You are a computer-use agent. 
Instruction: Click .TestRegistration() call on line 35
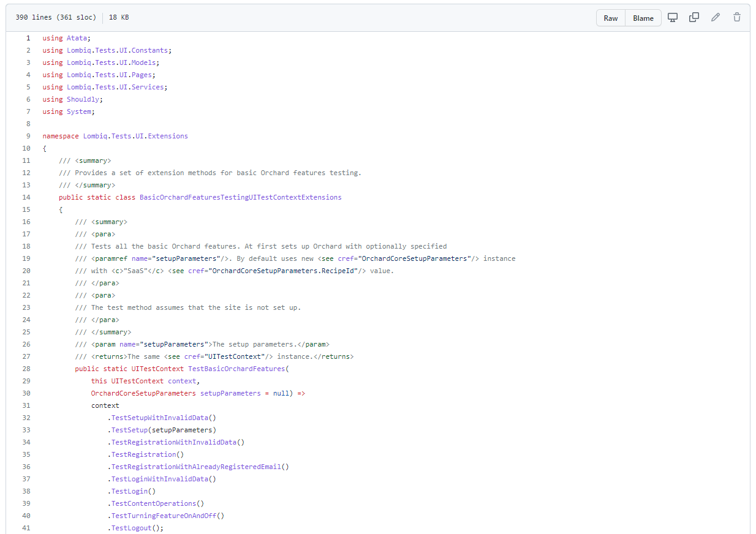click(146, 454)
